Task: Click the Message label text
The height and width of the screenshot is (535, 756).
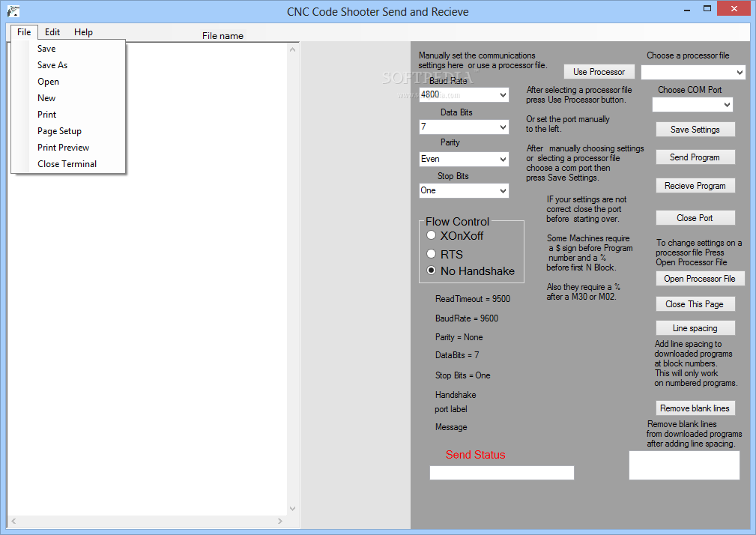Action: point(451,427)
